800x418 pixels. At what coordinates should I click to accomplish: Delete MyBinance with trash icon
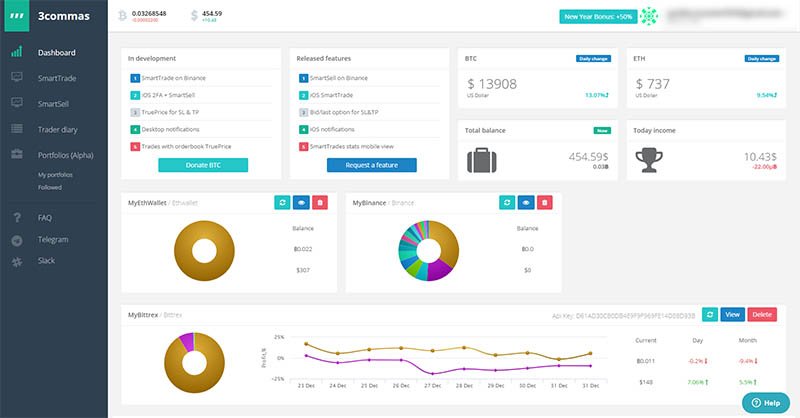tap(545, 203)
